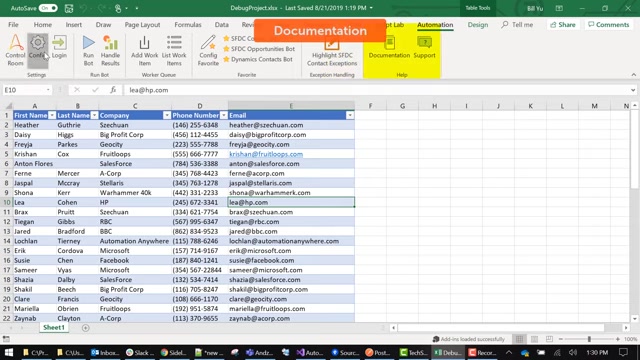The height and width of the screenshot is (360, 640).
Task: Select cell containing Automation Anywhere
Action: pos(134,241)
